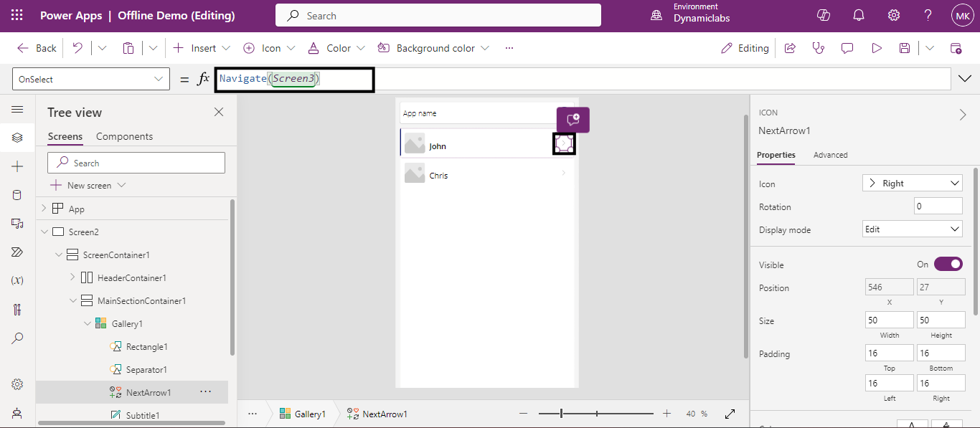
Task: Collapse the Gallery1 tree node
Action: [x=88, y=324]
